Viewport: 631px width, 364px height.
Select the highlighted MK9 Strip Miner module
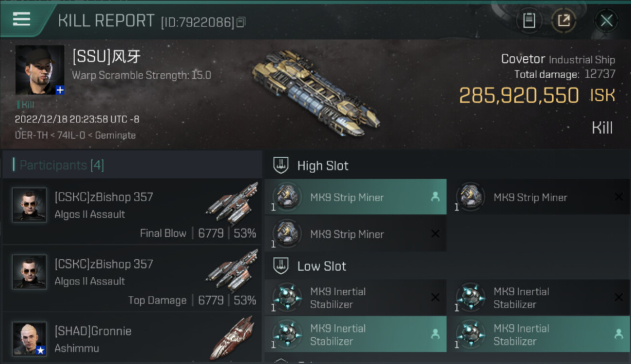coord(355,197)
